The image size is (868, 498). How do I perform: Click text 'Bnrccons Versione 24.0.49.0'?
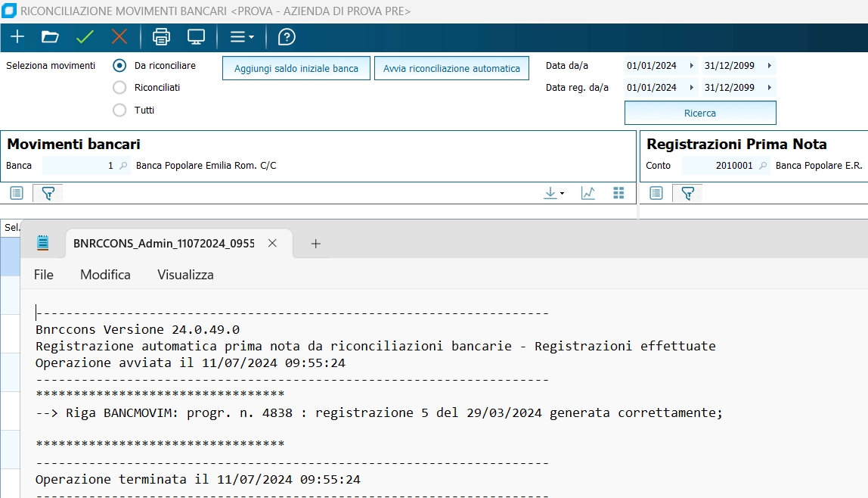(x=138, y=329)
